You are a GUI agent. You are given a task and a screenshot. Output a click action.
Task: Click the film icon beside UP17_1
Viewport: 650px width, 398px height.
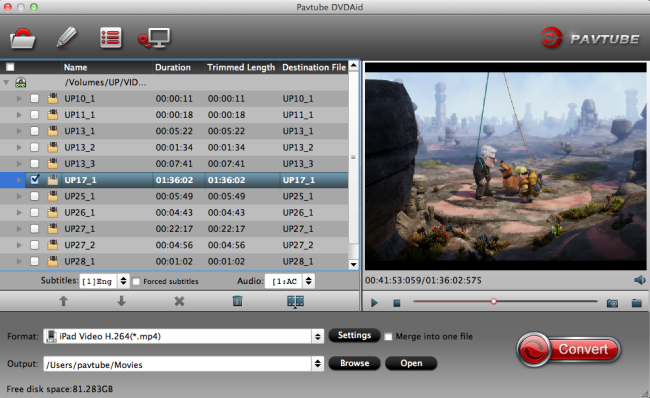click(53, 180)
